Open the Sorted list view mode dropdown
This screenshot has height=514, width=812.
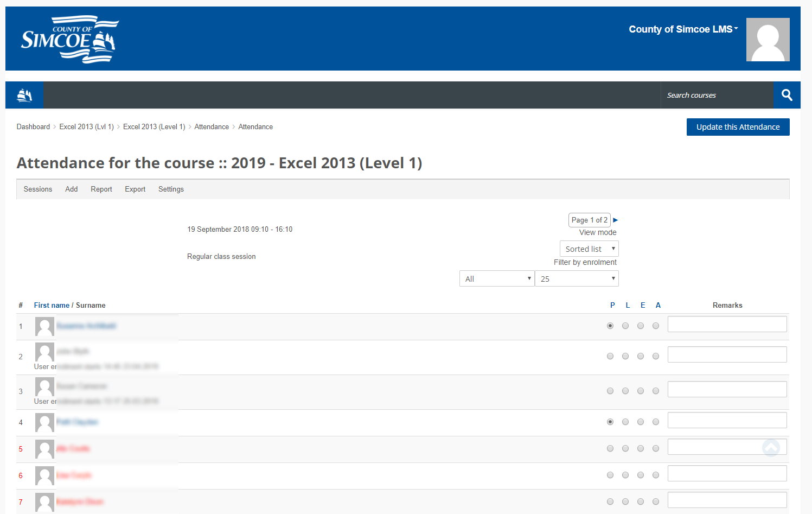point(589,249)
